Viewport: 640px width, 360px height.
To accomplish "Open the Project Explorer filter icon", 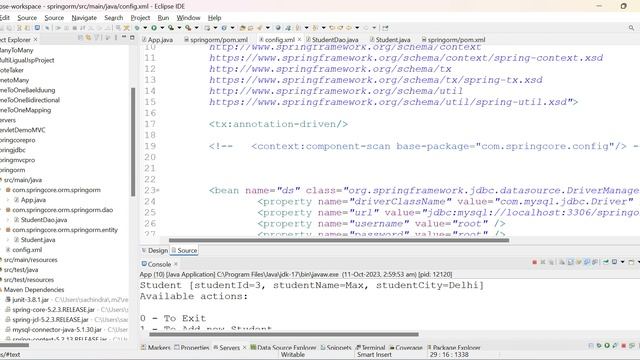I will 97,38.
